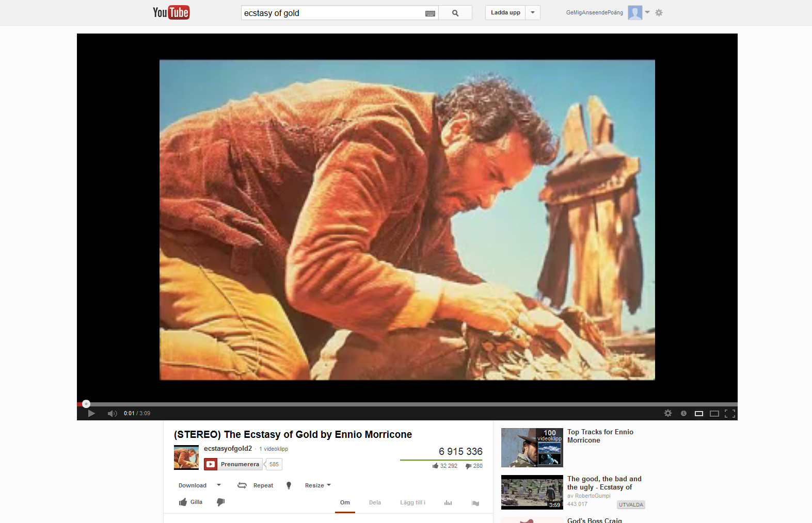Open Top Tracks for Ennio Morricone link

point(600,436)
